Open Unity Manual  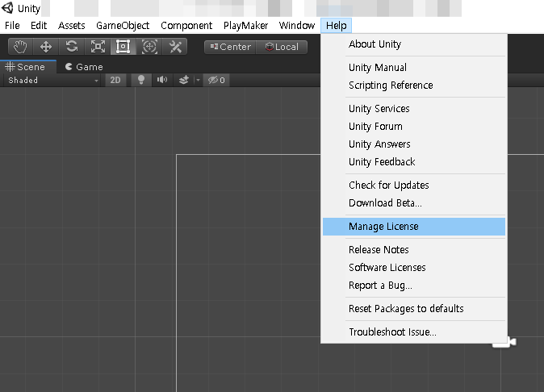pyautogui.click(x=414, y=68)
